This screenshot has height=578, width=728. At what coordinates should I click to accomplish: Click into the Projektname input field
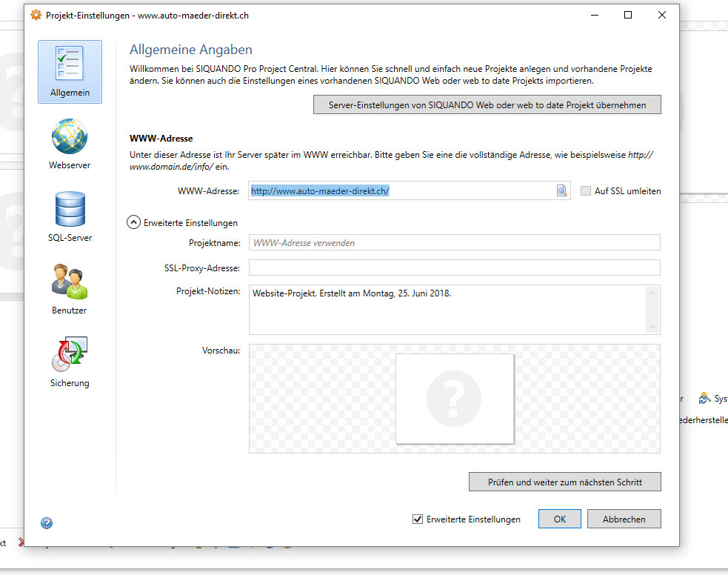click(x=453, y=242)
